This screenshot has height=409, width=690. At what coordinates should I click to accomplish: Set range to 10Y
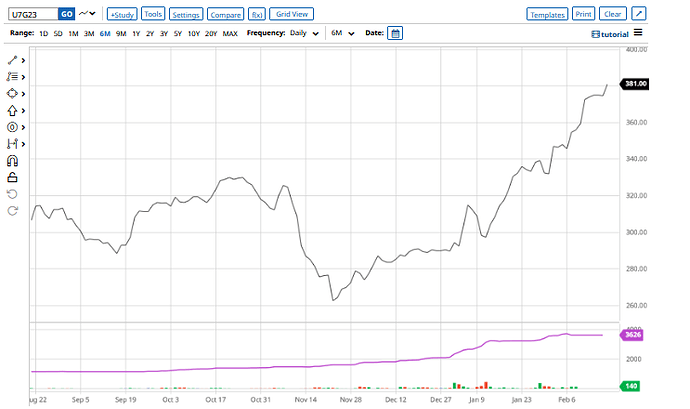pyautogui.click(x=194, y=33)
